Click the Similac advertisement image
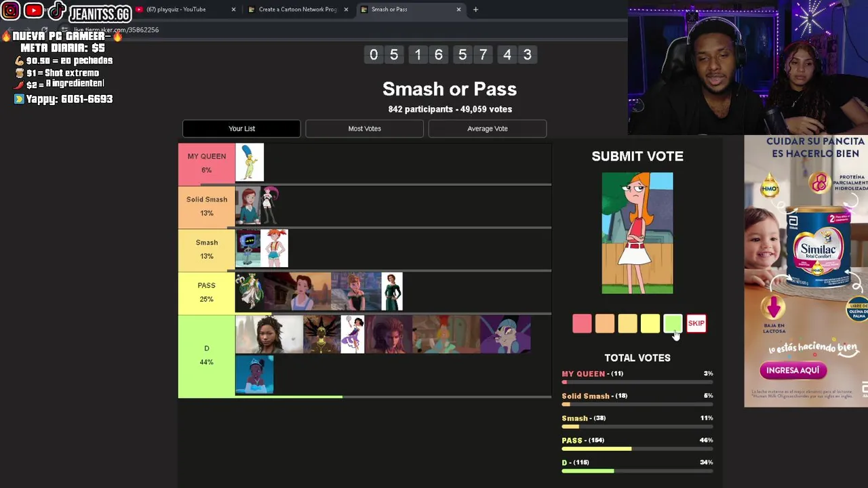 (x=806, y=271)
